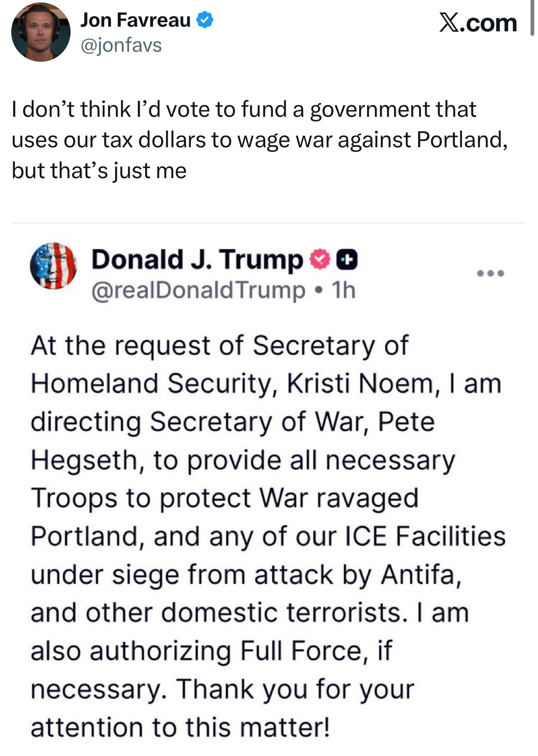
Task: Click the ICE Facilities text in the quoted post
Action: click(x=425, y=536)
